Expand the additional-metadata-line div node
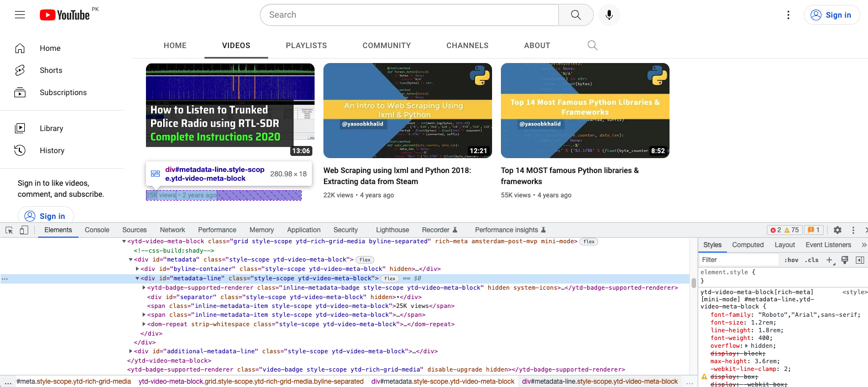 click(131, 352)
